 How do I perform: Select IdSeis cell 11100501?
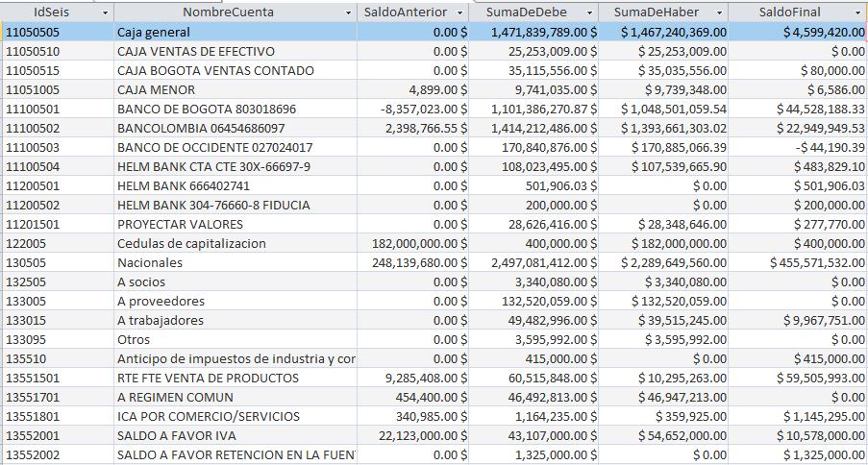58,110
